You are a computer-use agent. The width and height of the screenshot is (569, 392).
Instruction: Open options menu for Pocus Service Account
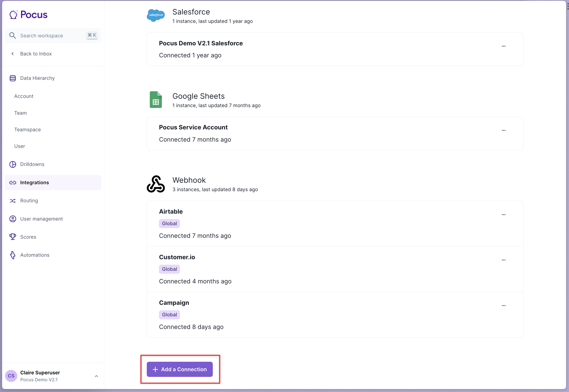(504, 130)
